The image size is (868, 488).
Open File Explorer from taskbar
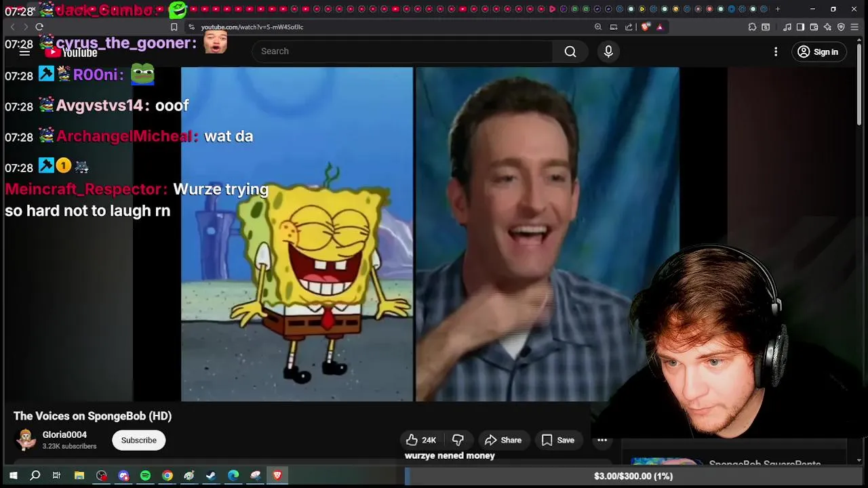79,476
